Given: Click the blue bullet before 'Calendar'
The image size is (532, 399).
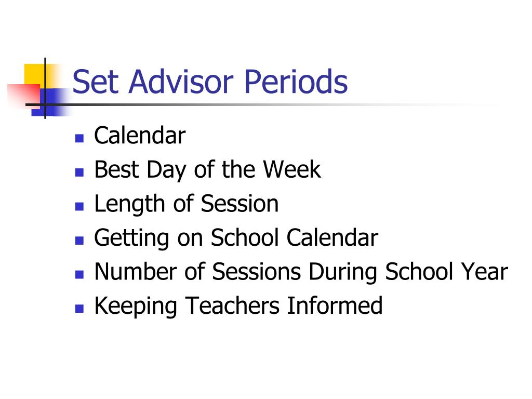Looking at the screenshot, I should click(x=79, y=138).
